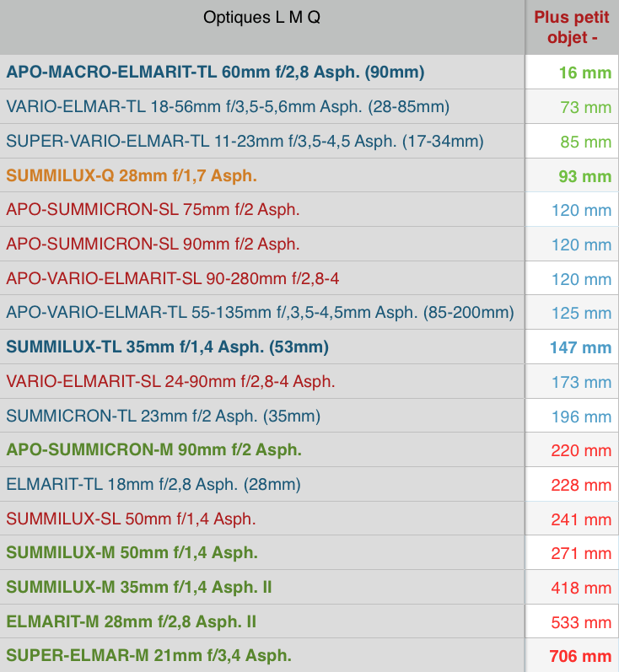619x672 pixels.
Task: Open VARIO-ELMAR-TL 18-56mm lens entry
Action: [228, 106]
